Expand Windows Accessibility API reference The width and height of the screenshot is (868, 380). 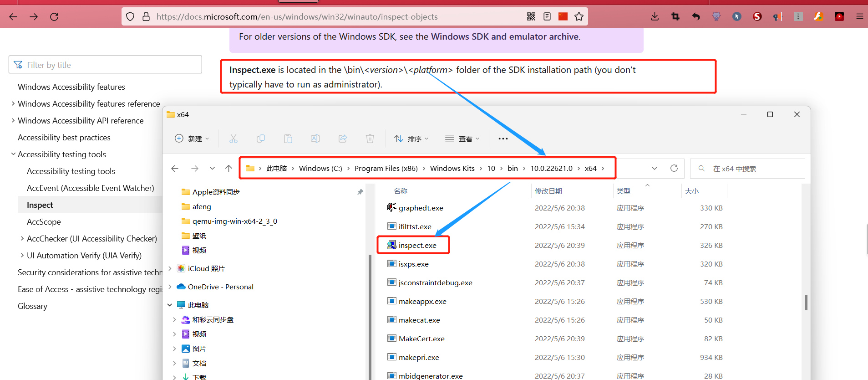13,120
